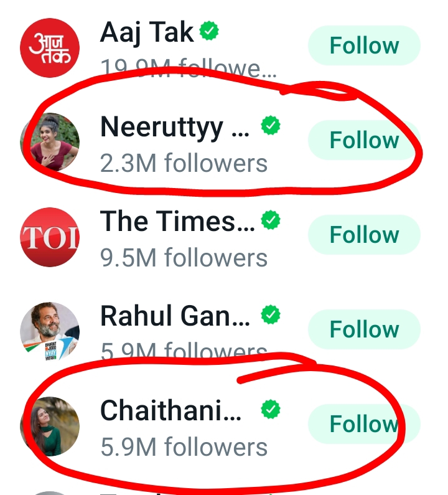Open the Aaj Tak channel name
448x495 pixels.
[x=147, y=33]
